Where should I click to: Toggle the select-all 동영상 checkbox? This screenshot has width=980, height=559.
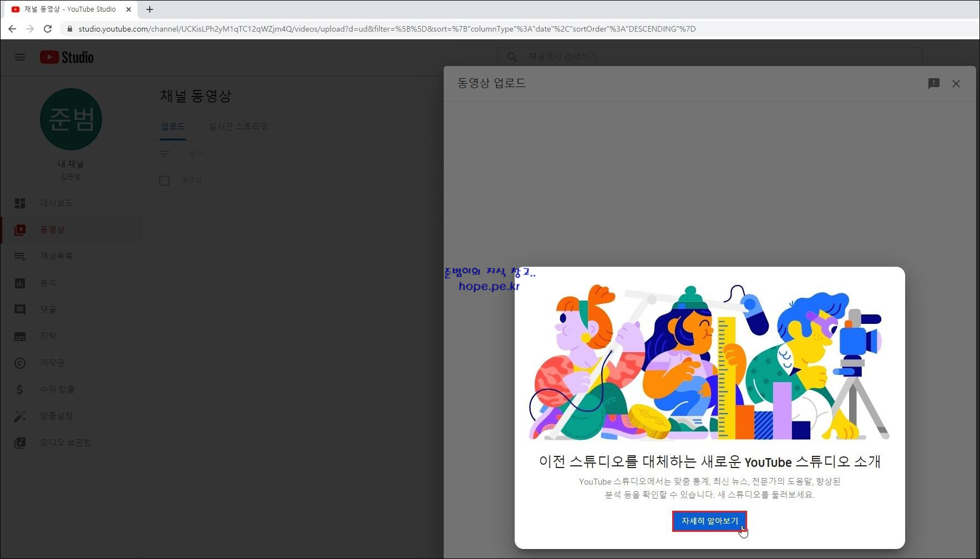pyautogui.click(x=164, y=180)
